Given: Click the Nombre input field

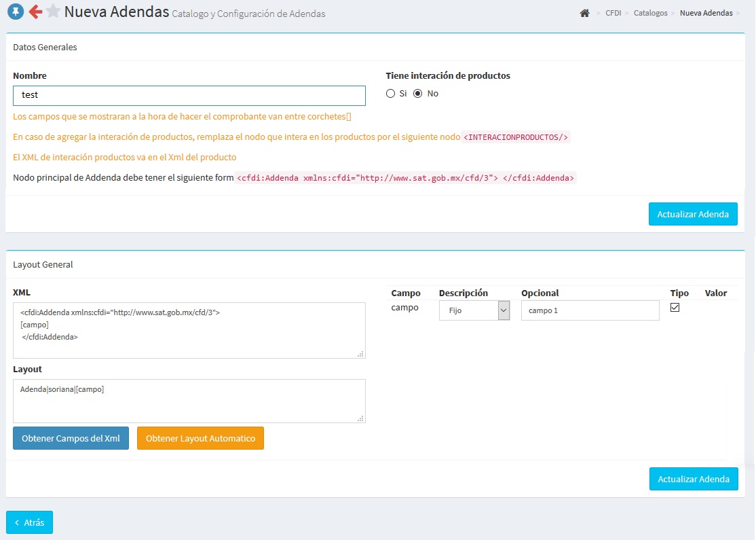Looking at the screenshot, I should pos(189,96).
